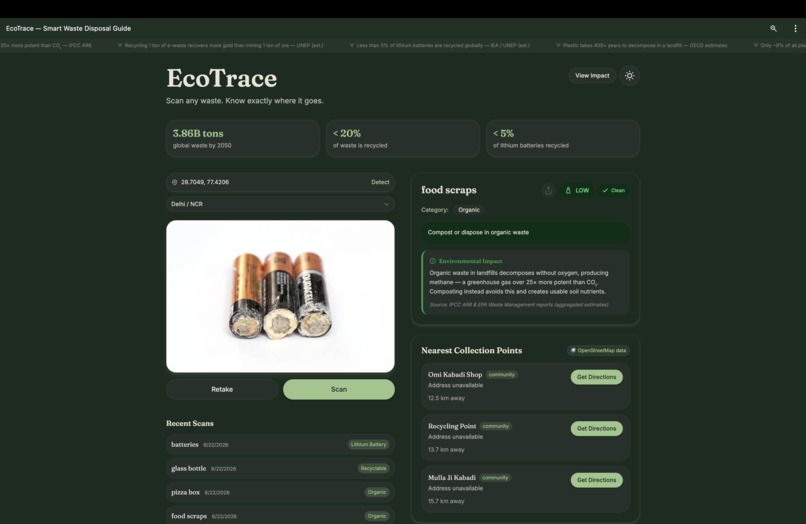Open the three-dot overflow menu
Viewport: 806px width, 524px height.
pos(795,29)
